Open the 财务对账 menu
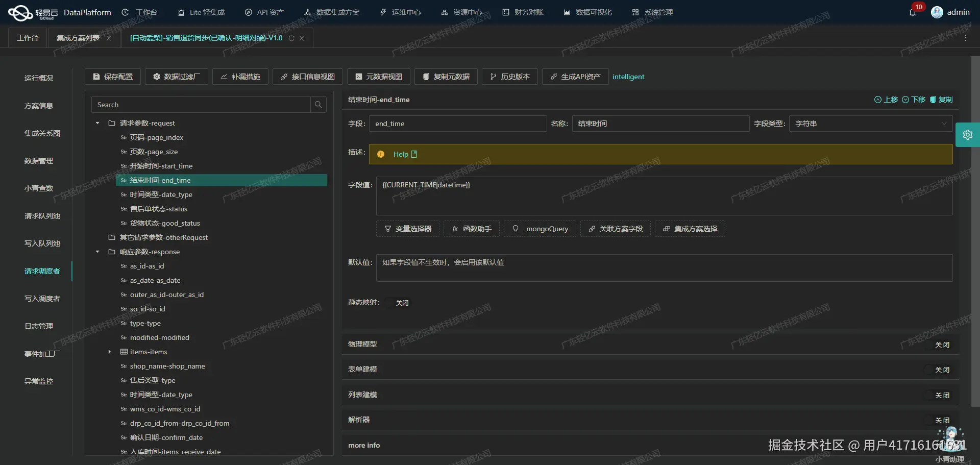Viewport: 980px width, 465px height. [x=523, y=12]
